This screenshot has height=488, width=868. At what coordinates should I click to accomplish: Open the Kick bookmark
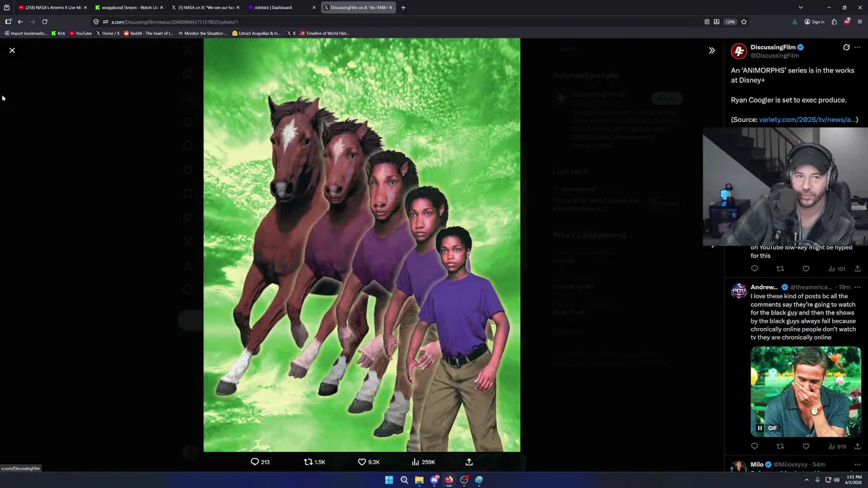tap(58, 33)
